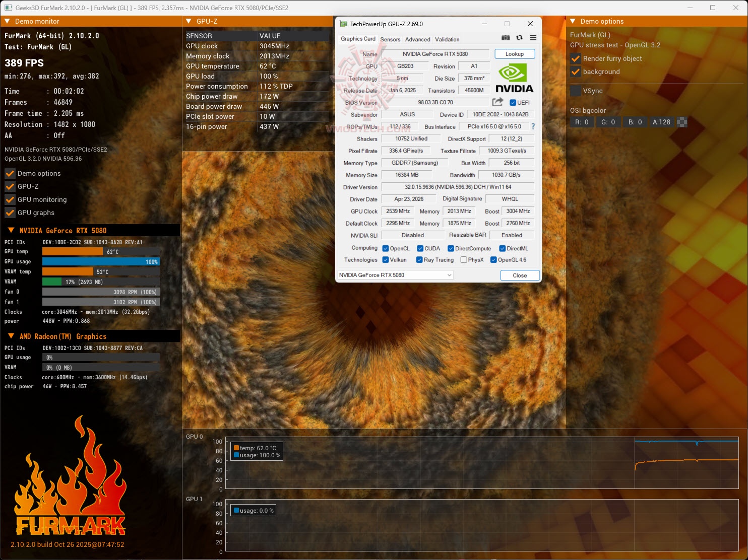The image size is (748, 560).
Task: Click the GPU 1 usage legend entry
Action: [x=254, y=511]
